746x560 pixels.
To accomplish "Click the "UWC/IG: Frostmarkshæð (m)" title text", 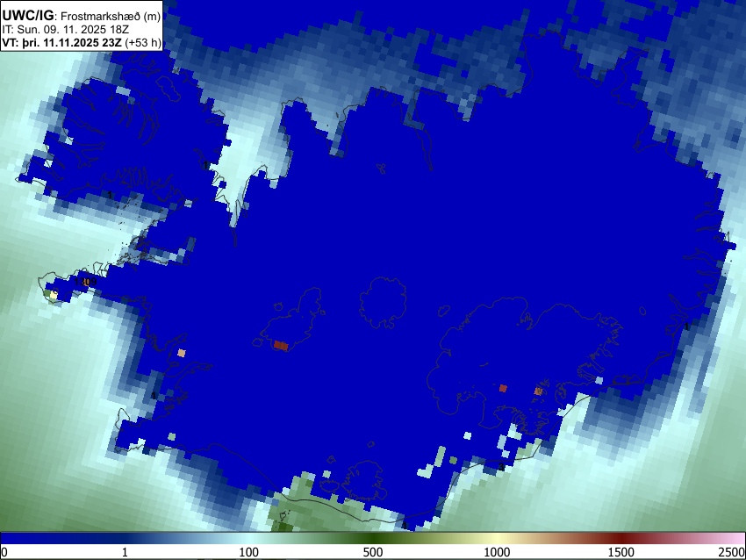I will [x=82, y=16].
